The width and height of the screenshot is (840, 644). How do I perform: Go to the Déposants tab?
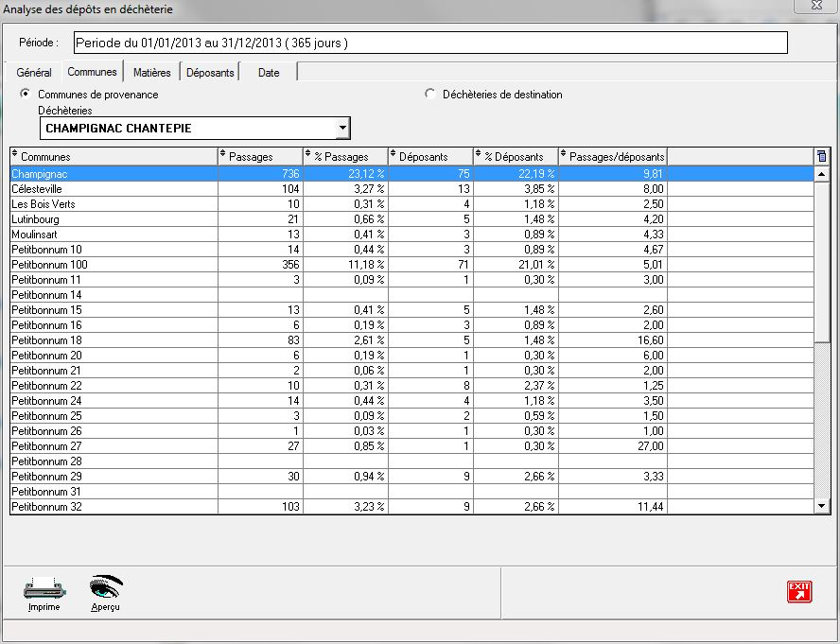coord(210,73)
